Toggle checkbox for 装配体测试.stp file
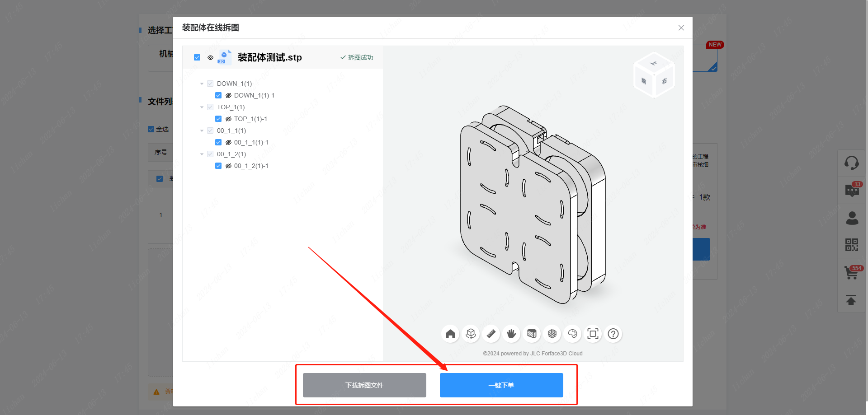The height and width of the screenshot is (415, 868). [x=197, y=57]
